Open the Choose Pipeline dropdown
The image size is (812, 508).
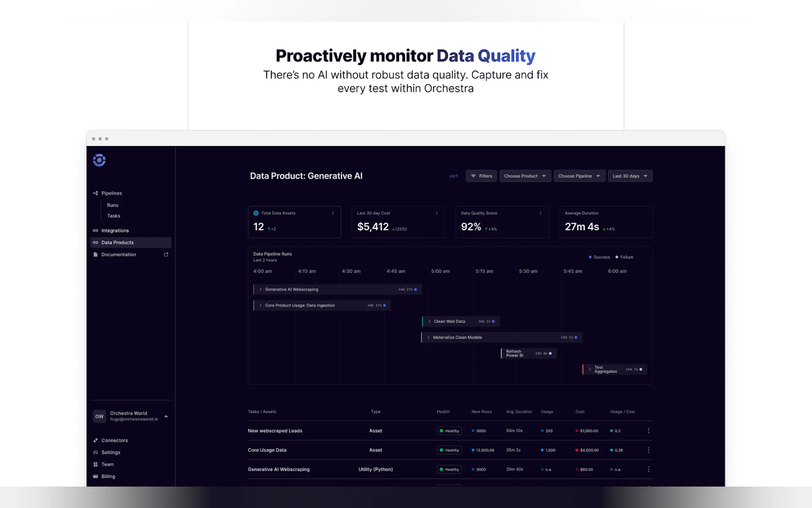579,176
